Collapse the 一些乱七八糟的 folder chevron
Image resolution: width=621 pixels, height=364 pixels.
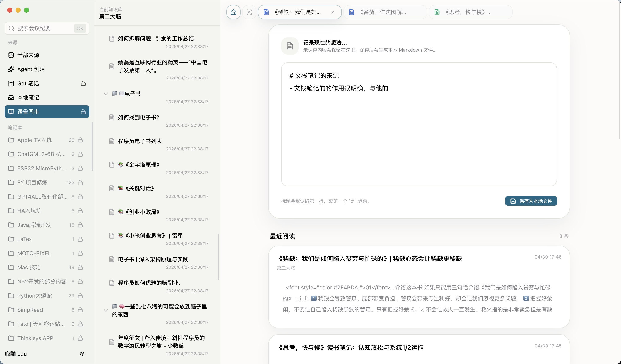pyautogui.click(x=106, y=311)
